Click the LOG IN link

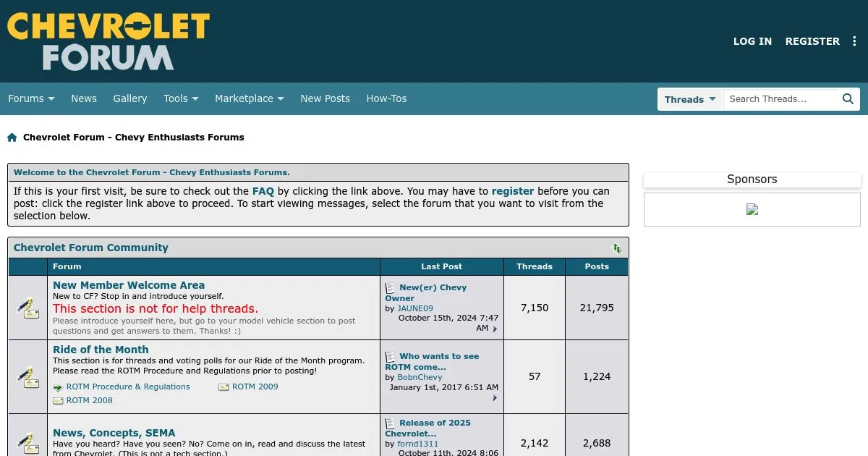(x=752, y=41)
